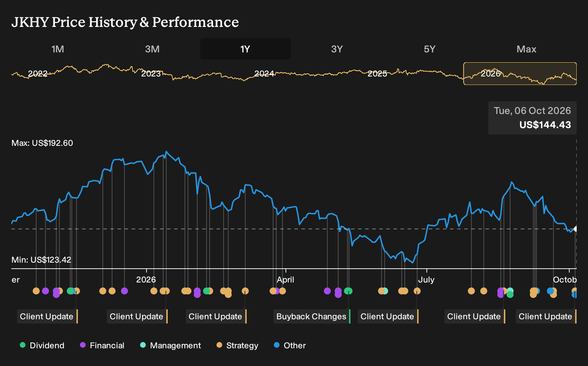Click the lone purple dot left of Buyback's green dot

(x=327, y=291)
